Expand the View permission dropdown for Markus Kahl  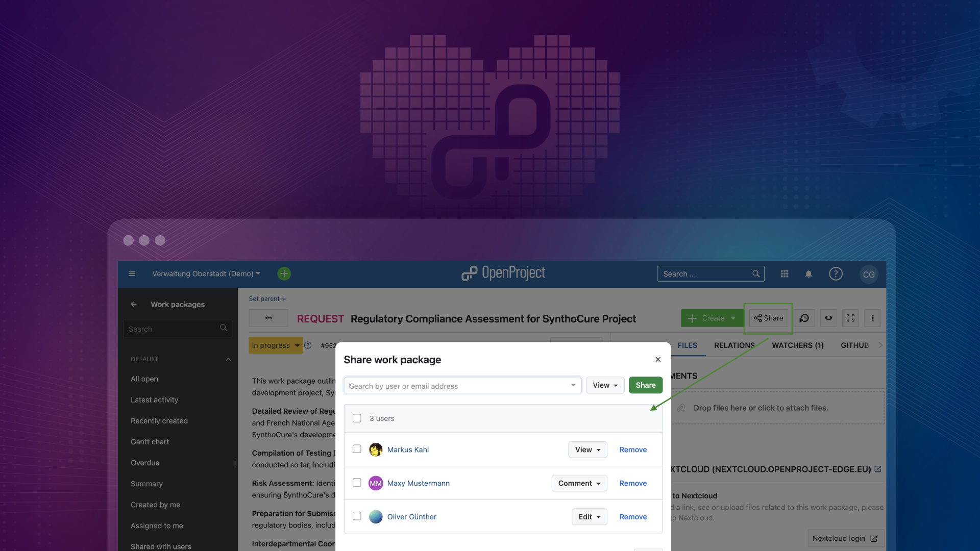(x=587, y=449)
